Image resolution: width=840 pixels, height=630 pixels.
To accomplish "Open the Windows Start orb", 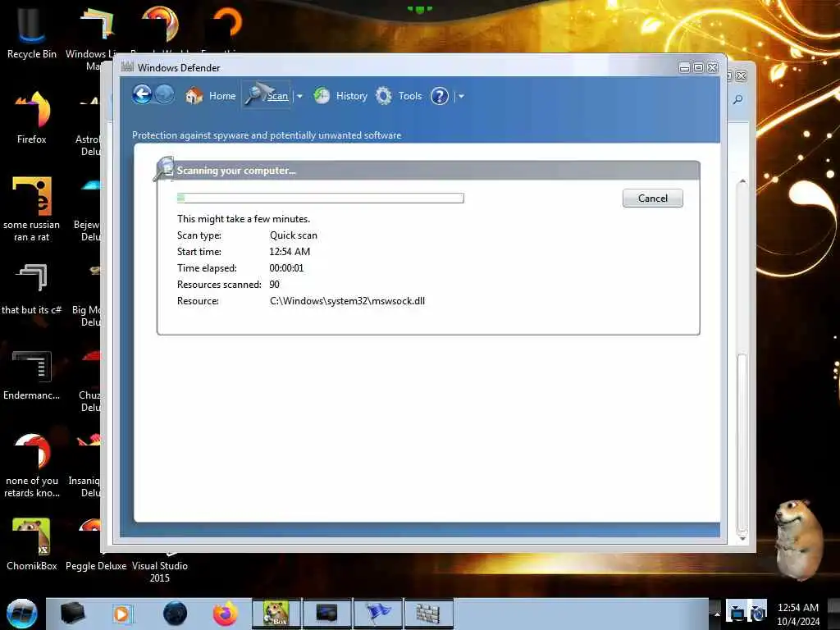I will coord(22,614).
